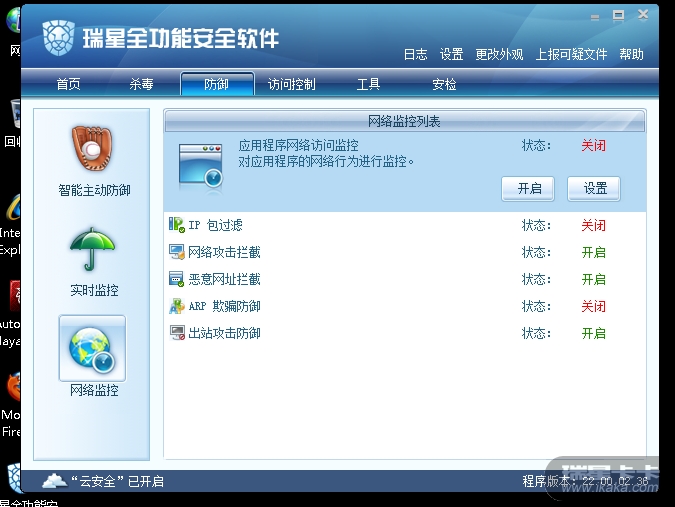Open the 帮助 menu
This screenshot has width=675, height=507.
632,54
